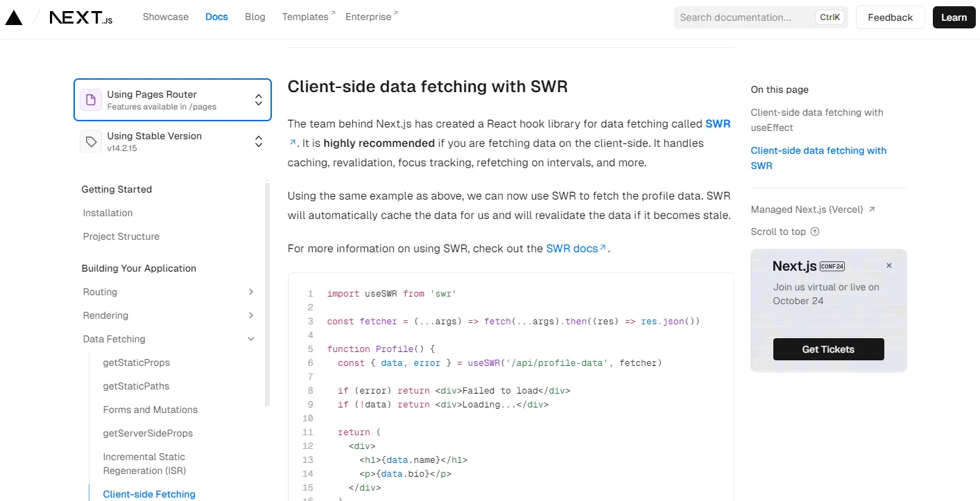The height and width of the screenshot is (501, 980).
Task: Click the Next.js CONF24 logo in banner
Action: [x=809, y=266]
